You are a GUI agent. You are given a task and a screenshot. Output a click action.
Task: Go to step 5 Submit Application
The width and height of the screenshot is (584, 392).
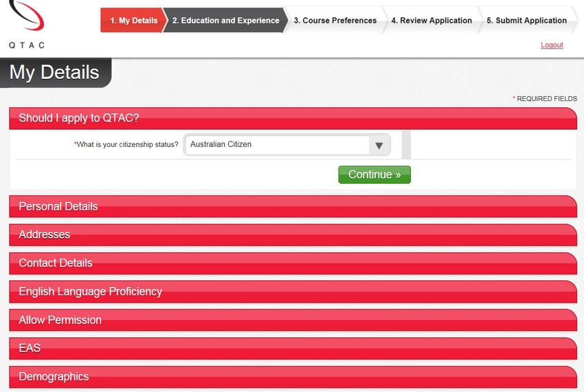click(x=526, y=20)
